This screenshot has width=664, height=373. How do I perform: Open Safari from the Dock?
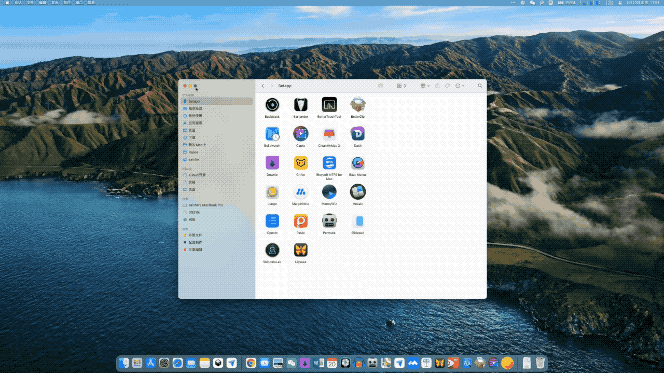click(177, 363)
